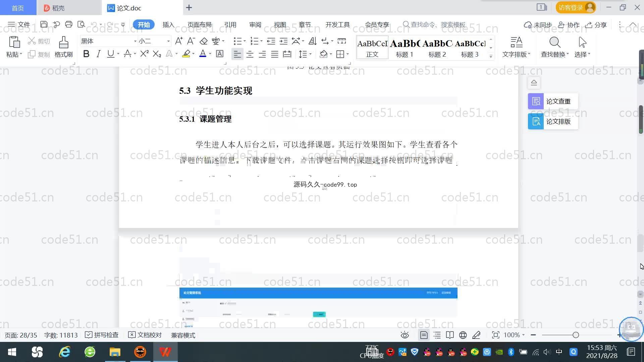Open the Review ribbon tab
The image size is (644, 362).
[x=255, y=25]
